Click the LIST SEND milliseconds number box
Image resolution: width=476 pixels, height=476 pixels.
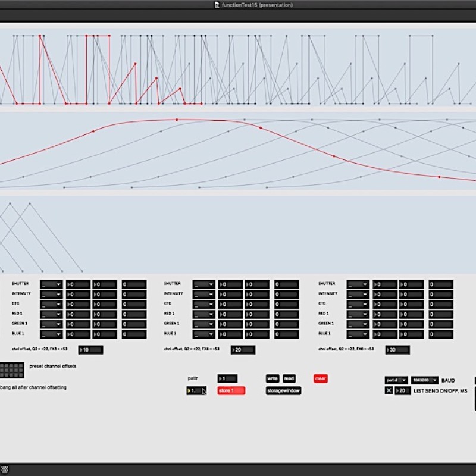(403, 390)
